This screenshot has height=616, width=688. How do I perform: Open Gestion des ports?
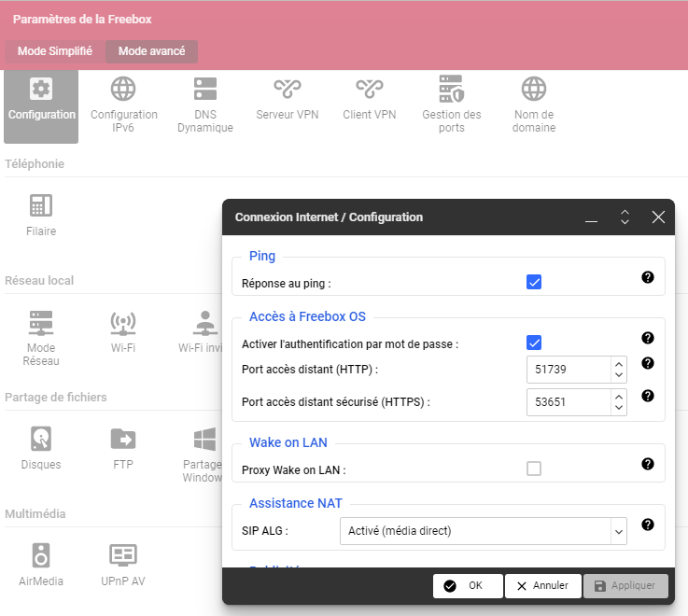[x=451, y=105]
